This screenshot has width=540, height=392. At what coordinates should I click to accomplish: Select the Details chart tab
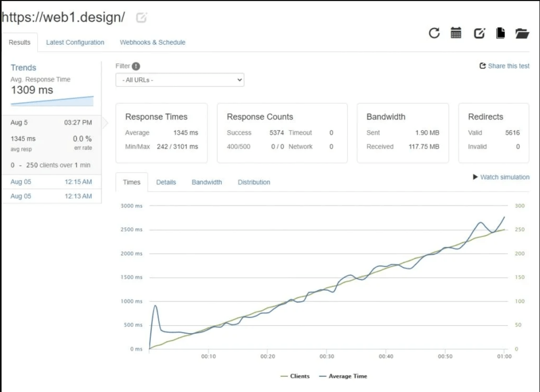tap(166, 182)
